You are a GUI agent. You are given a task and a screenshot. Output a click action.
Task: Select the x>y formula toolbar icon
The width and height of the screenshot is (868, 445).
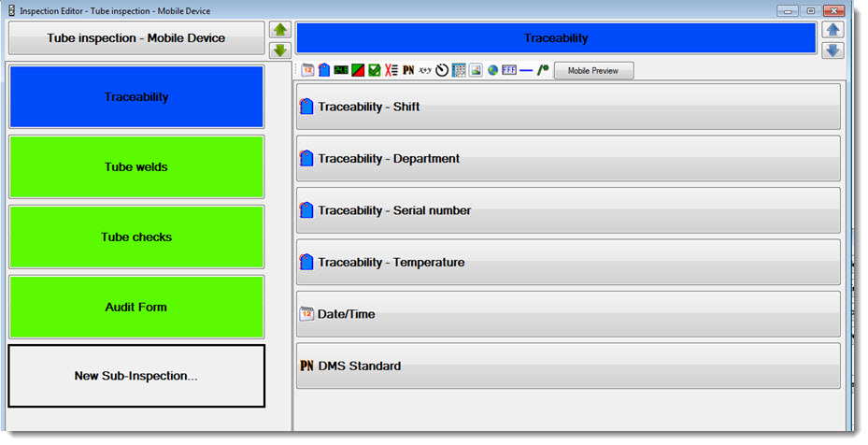tap(425, 70)
